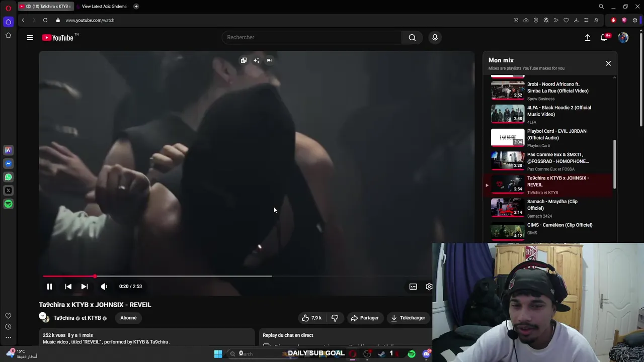The height and width of the screenshot is (362, 644).
Task: Open sidebar three-dots more options
Action: (8, 337)
